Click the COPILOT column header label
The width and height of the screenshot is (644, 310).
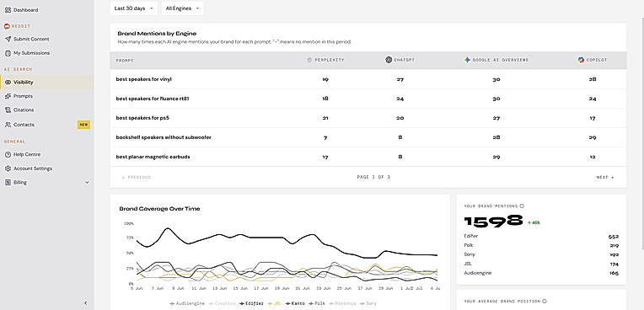pos(596,60)
